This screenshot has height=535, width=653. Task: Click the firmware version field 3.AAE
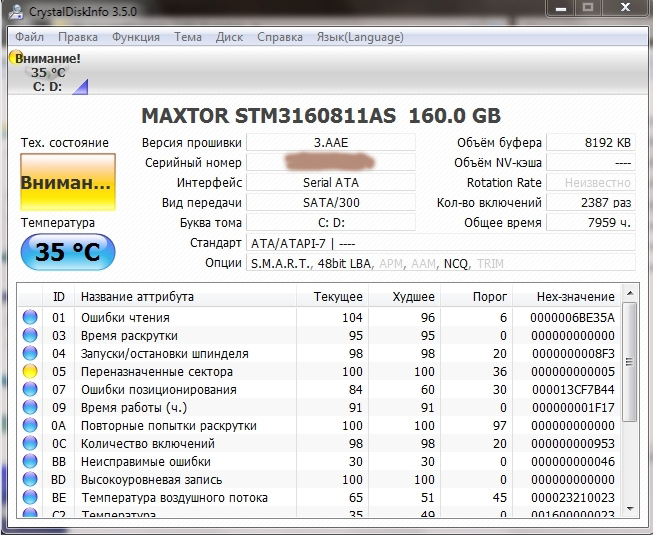pos(331,142)
